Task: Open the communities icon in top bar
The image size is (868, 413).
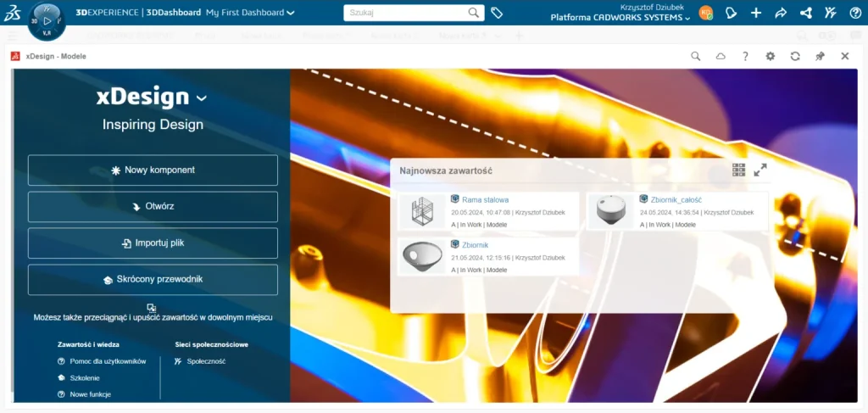Action: coord(831,13)
